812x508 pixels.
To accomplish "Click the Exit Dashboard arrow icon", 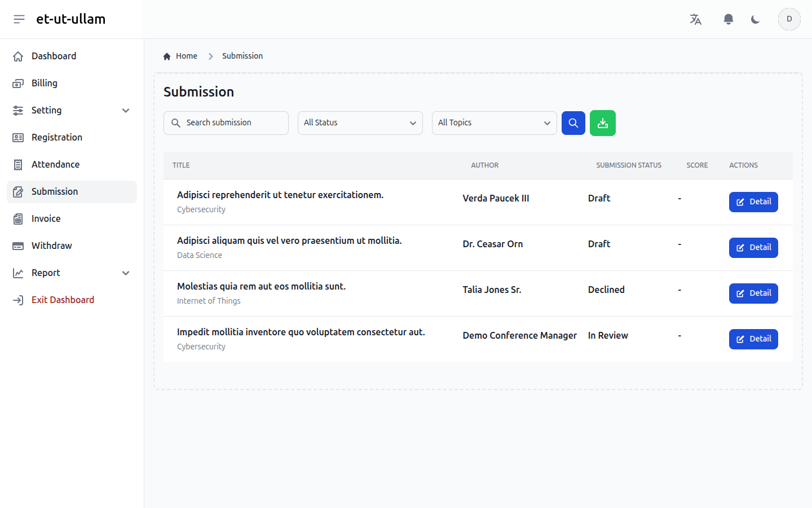I will tap(18, 300).
